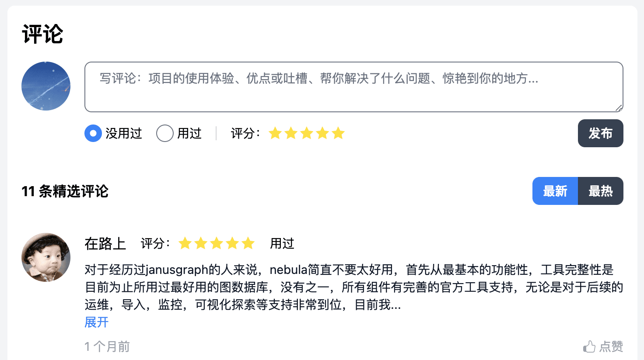The image size is (644, 360).
Task: Set rating to the third star
Action: click(307, 133)
